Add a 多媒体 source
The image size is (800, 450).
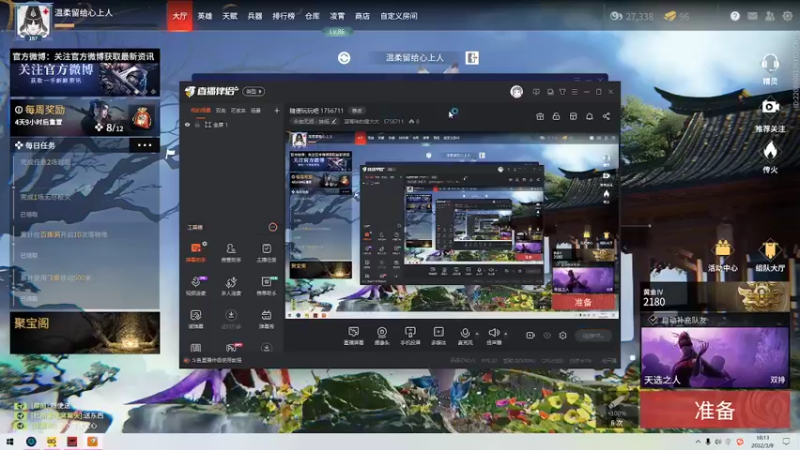[438, 336]
